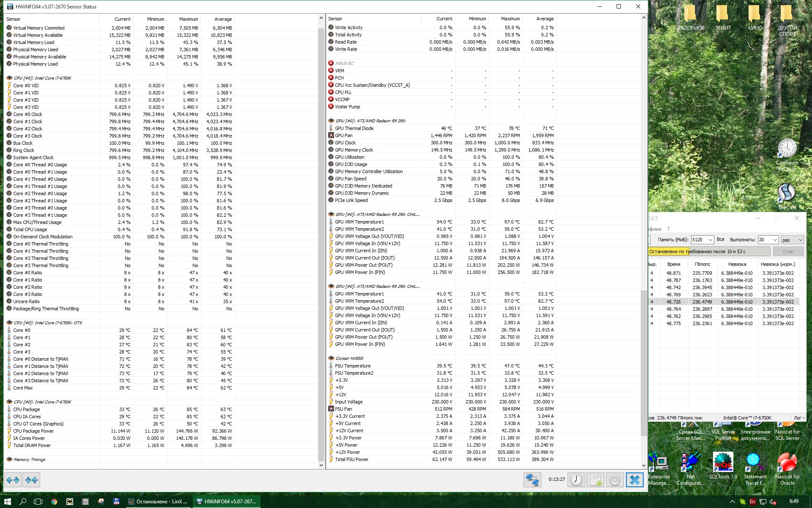The image size is (812, 508).
Task: Open the Windows search magnifier on the taskbar
Action: coord(23,502)
